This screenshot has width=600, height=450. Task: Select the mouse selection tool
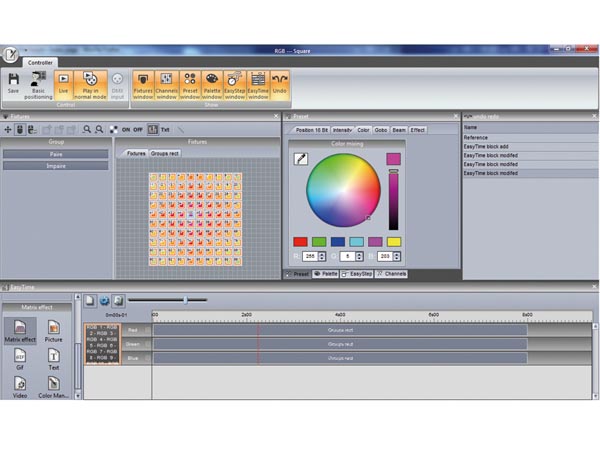click(20, 130)
